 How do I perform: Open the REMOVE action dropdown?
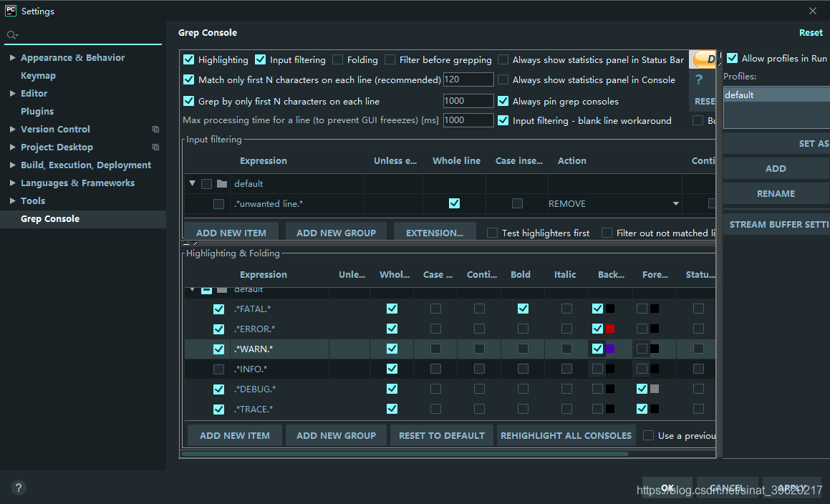[675, 204]
